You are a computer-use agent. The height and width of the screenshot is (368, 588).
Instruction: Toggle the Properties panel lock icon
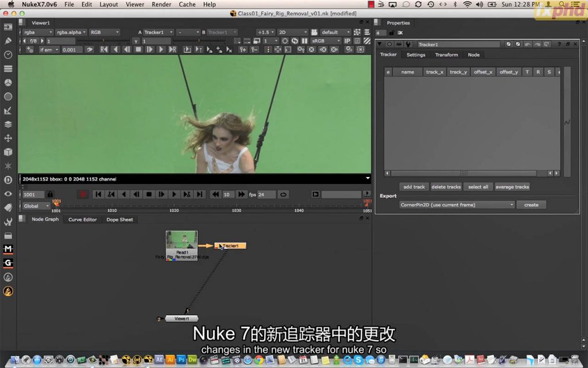pyautogui.click(x=392, y=33)
